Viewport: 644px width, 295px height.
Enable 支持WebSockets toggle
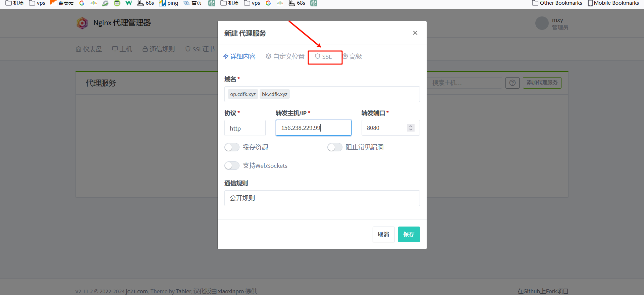(232, 166)
